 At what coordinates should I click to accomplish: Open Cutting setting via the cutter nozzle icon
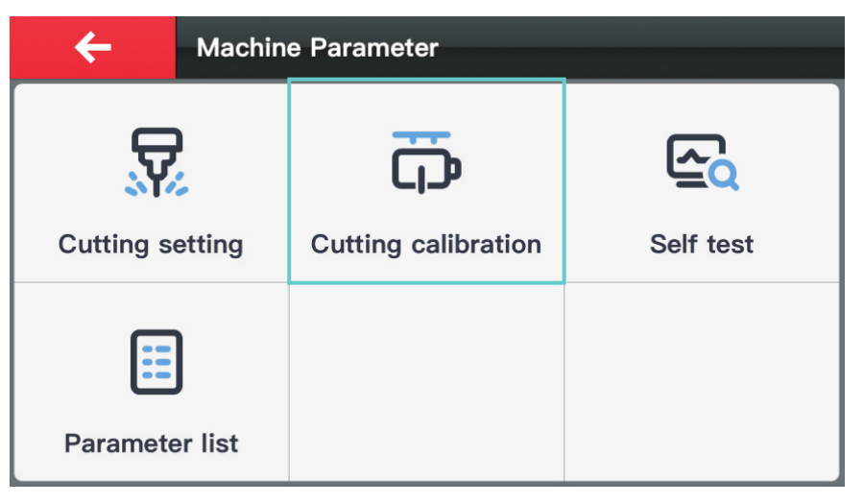(156, 162)
